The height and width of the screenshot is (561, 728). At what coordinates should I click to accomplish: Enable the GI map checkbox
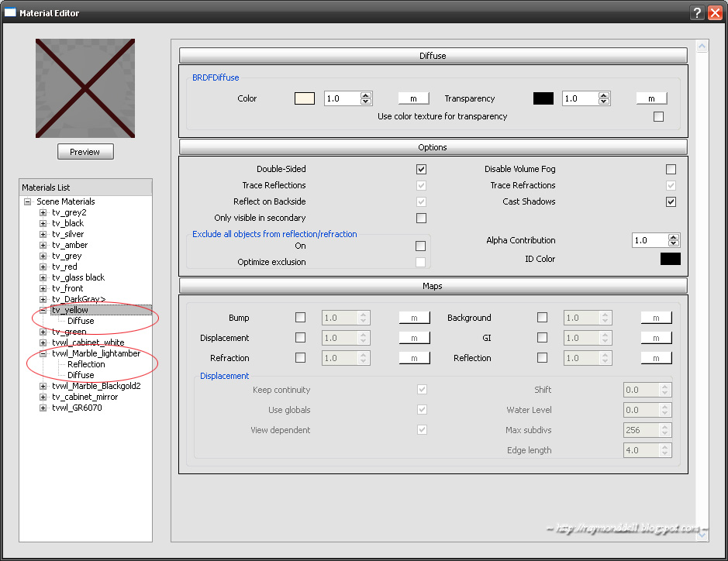542,338
